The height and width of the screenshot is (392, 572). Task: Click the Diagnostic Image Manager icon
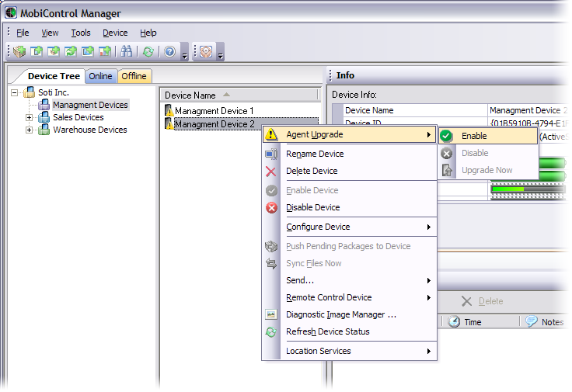[271, 314]
